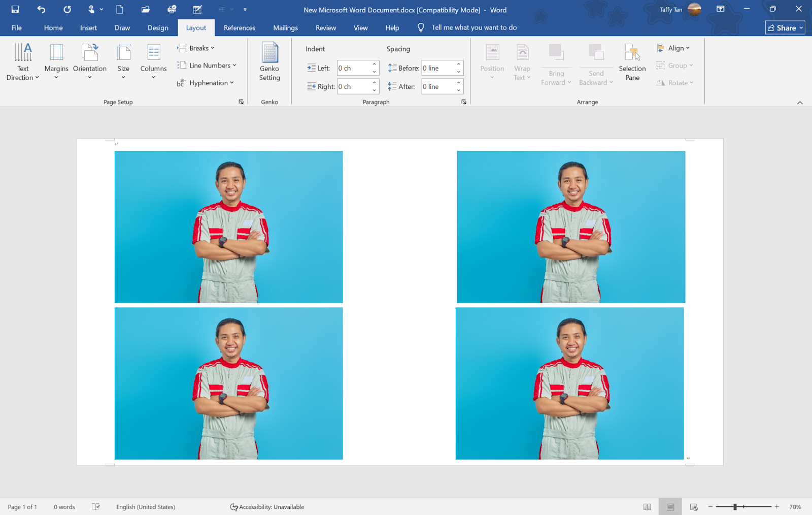
Task: Open Text Direction options
Action: tap(23, 62)
